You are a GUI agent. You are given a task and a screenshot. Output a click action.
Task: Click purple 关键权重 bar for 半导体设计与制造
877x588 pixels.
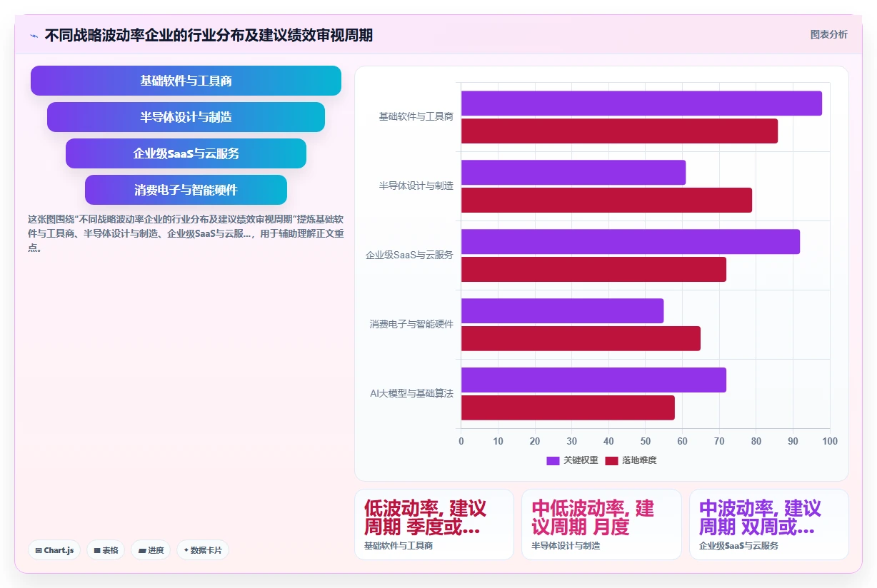click(x=573, y=173)
